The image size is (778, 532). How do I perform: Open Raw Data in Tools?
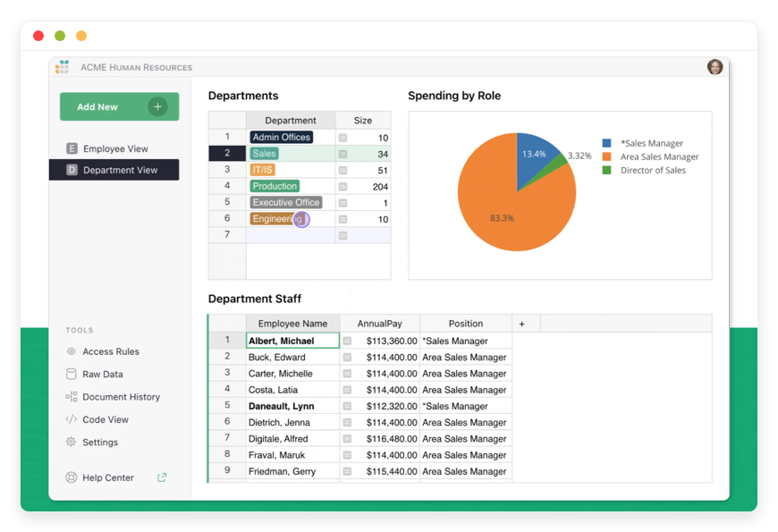102,374
